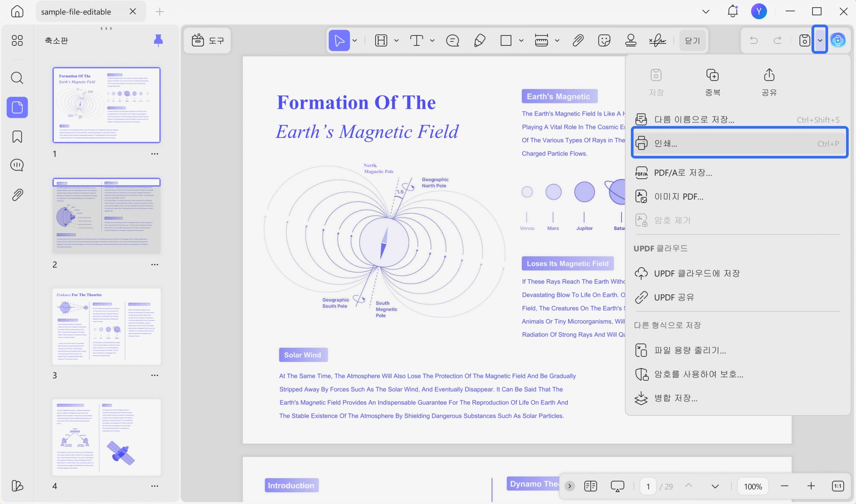Expand the text tool dropdown arrow
Viewport: 856px width, 504px height.
coord(432,41)
